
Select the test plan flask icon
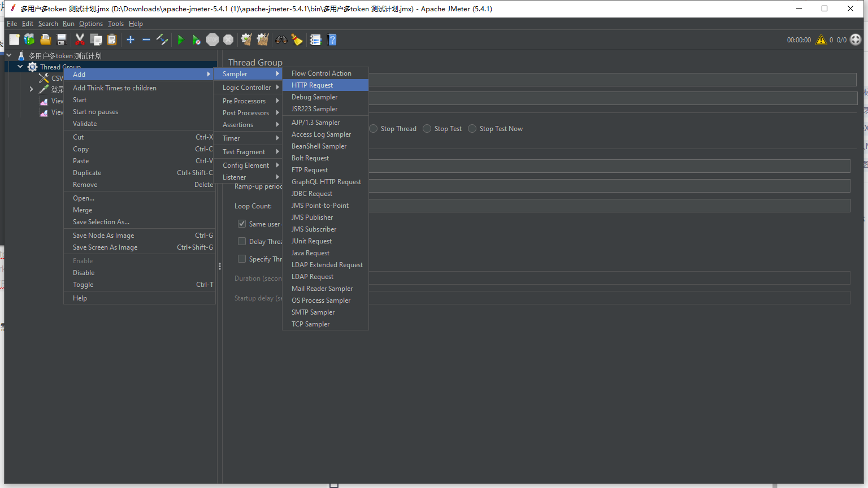coord(21,56)
